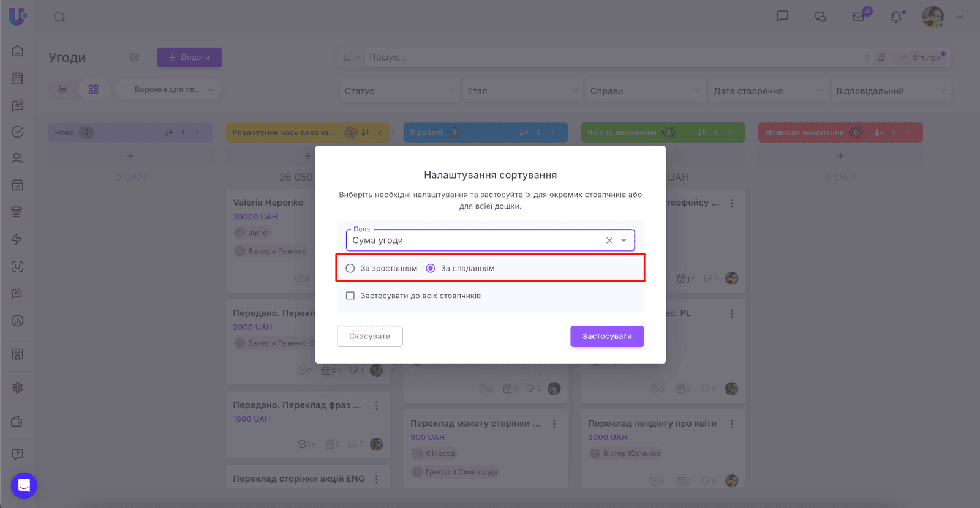Expand tasks counter on 'Передано. Переклад фраз' card
This screenshot has width=980, height=508.
[x=306, y=444]
